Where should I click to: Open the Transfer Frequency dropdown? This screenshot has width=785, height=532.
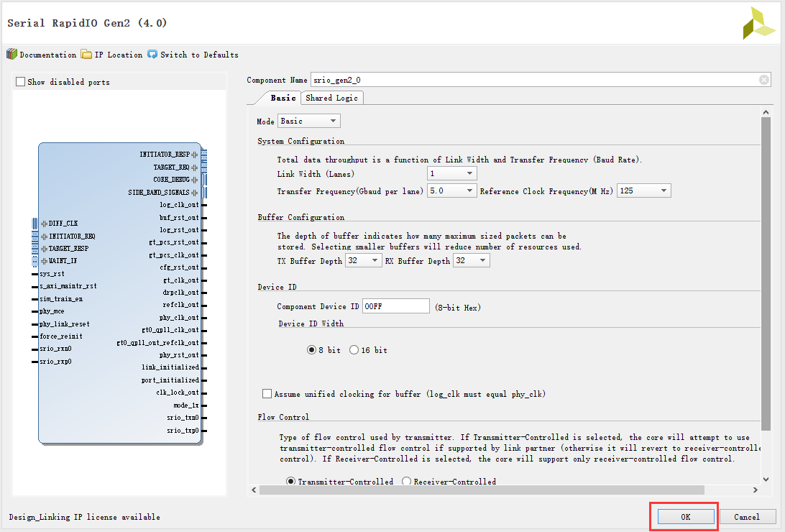[x=451, y=191]
